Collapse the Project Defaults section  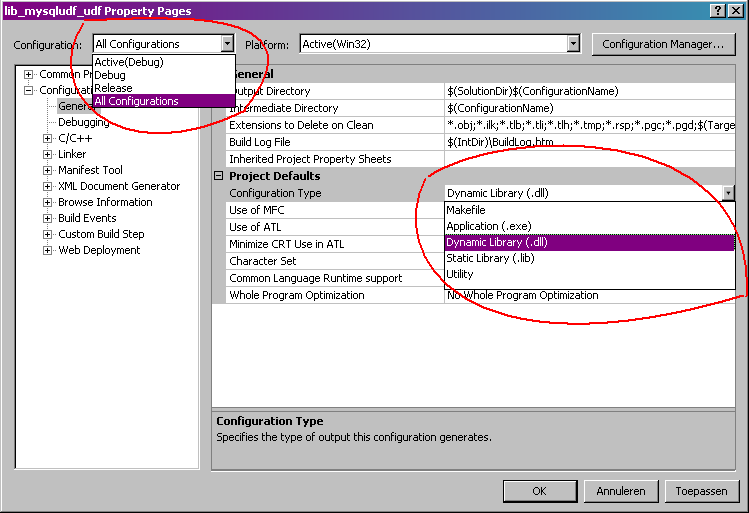(218, 176)
